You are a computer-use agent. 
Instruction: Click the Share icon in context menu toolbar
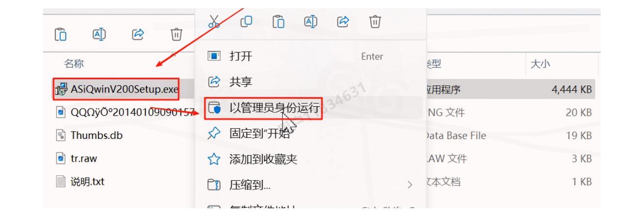pyautogui.click(x=342, y=22)
